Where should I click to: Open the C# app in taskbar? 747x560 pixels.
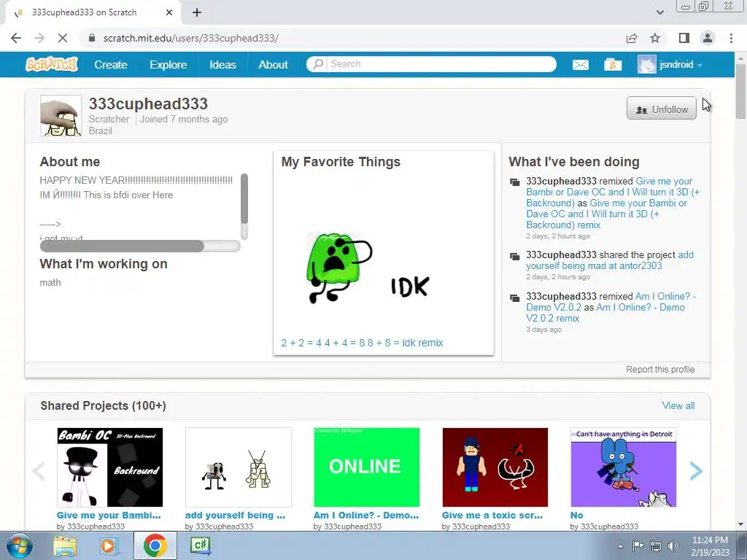tap(200, 545)
